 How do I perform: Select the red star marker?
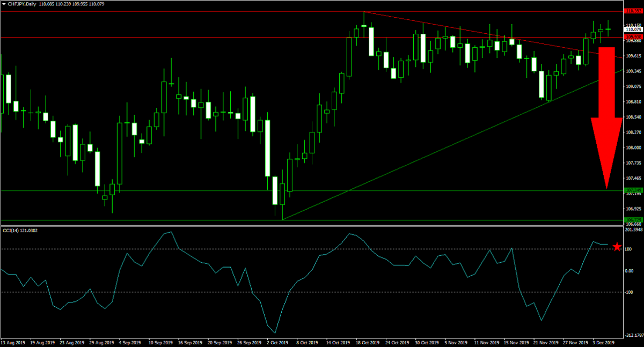618,247
